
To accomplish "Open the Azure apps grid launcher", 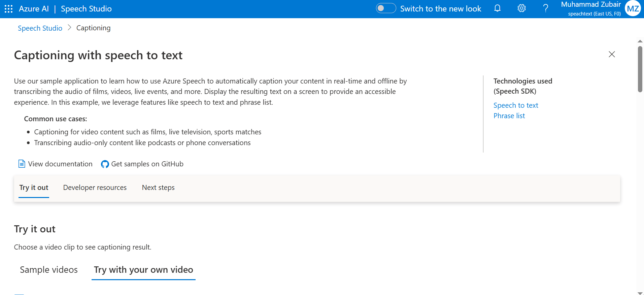I will coord(9,9).
